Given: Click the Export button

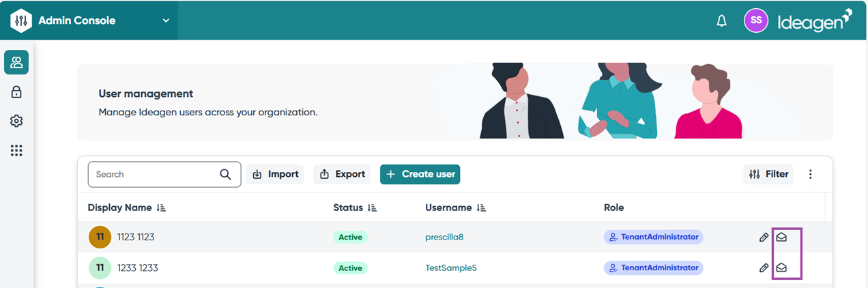Looking at the screenshot, I should tap(342, 174).
